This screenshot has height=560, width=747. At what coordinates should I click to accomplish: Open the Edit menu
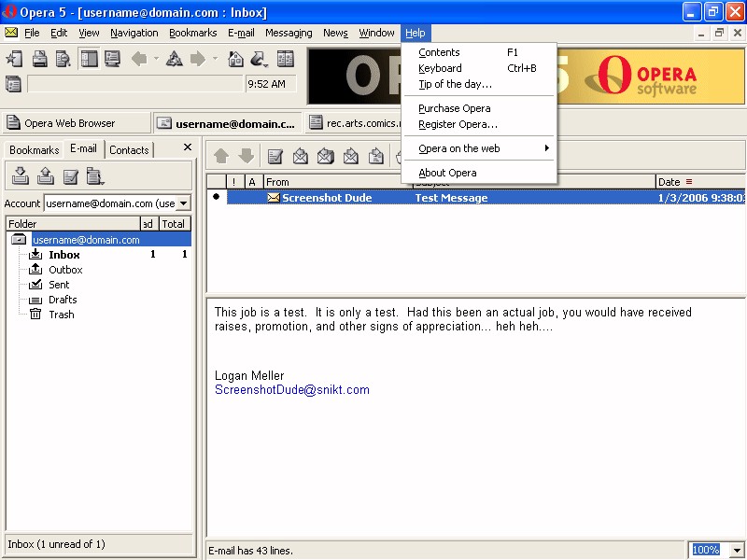pyautogui.click(x=59, y=33)
